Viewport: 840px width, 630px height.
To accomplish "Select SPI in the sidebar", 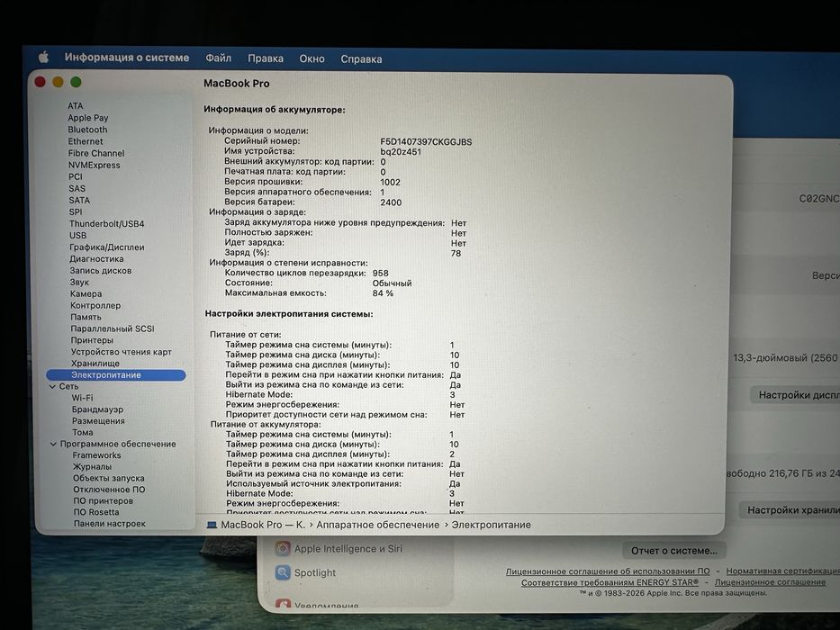I will 76,212.
